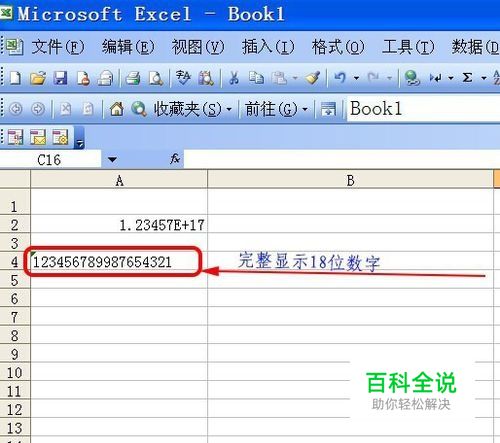Select row 2 header
The image size is (500, 443).
click(15, 225)
